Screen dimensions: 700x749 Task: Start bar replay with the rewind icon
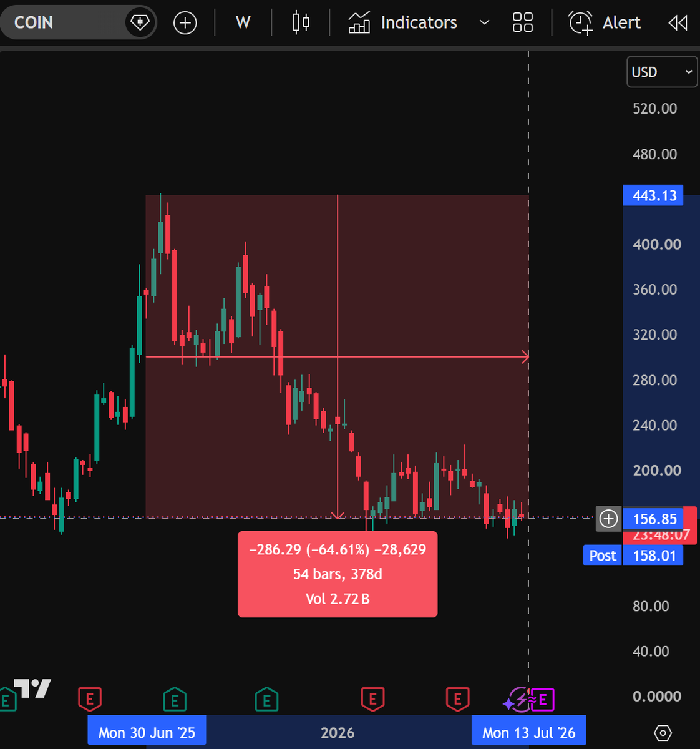[678, 23]
